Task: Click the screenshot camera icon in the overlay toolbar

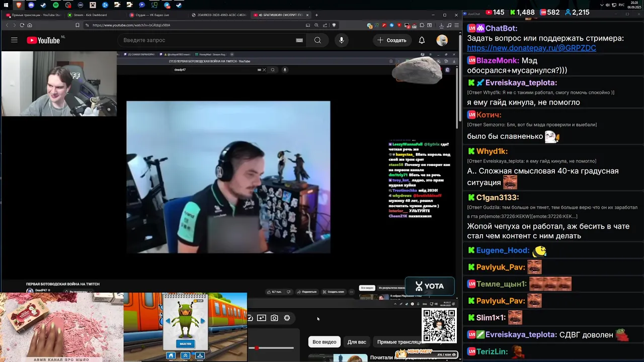Action: [274, 318]
